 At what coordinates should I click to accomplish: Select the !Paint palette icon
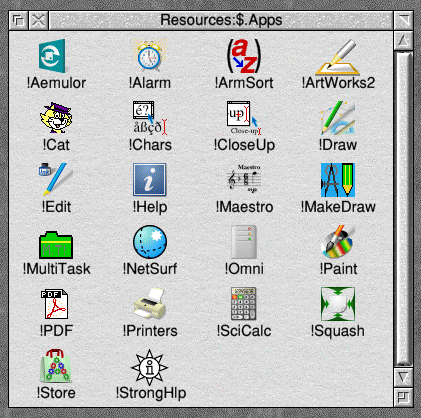pyautogui.click(x=338, y=241)
